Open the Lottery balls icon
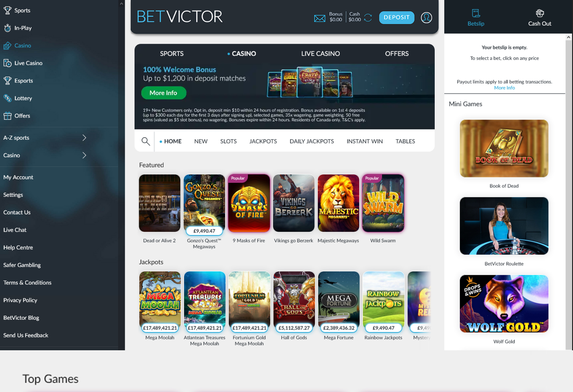Viewport: 573px width, 392px height. [8, 98]
